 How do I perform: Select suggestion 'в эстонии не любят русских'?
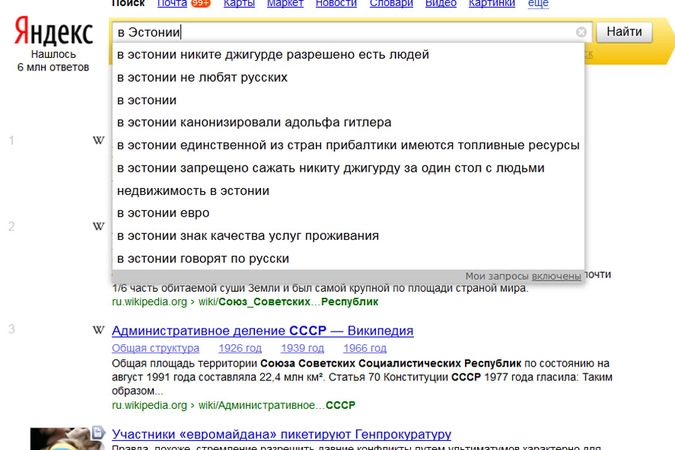point(202,77)
